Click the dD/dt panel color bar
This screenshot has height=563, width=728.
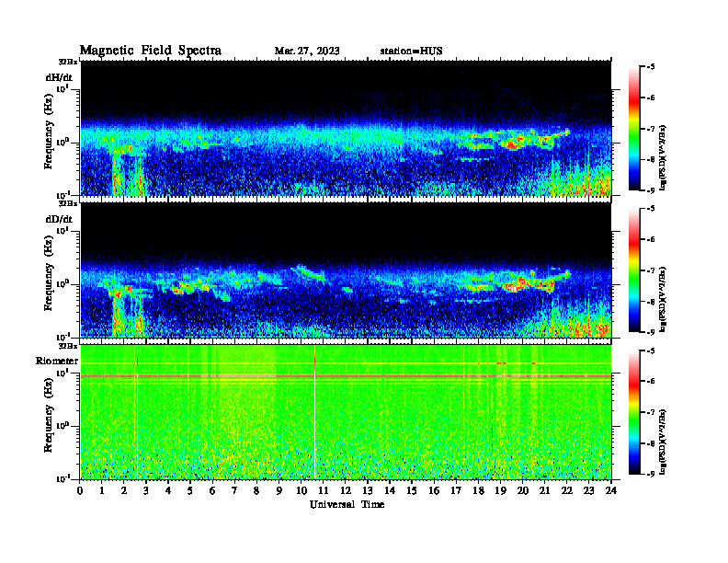coord(634,270)
